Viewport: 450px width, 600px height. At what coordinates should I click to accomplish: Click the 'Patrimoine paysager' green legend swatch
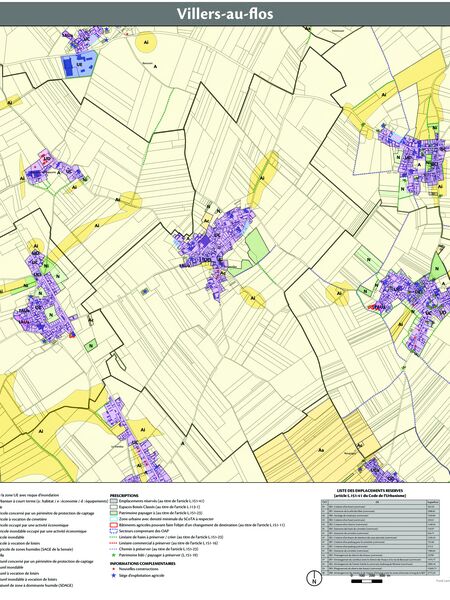coord(113,513)
